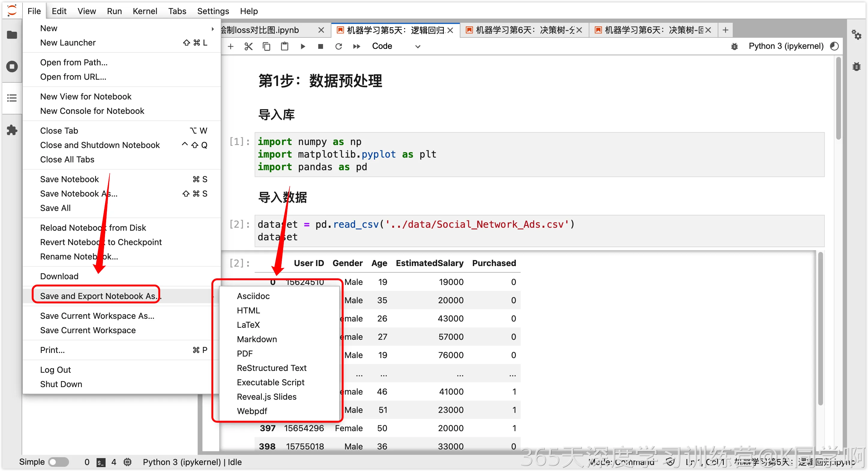The height and width of the screenshot is (471, 868).
Task: Open the Run menu
Action: pyautogui.click(x=114, y=11)
